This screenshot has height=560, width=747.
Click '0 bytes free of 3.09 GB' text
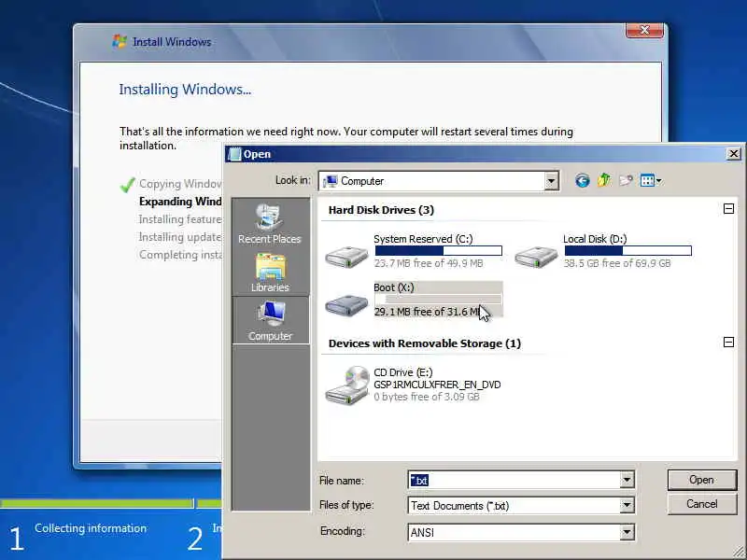point(427,397)
